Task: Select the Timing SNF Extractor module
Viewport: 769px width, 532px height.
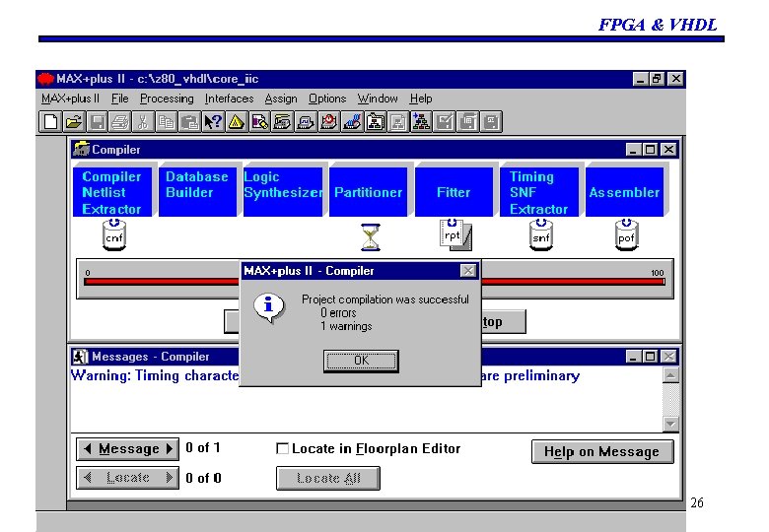Action: (x=539, y=192)
